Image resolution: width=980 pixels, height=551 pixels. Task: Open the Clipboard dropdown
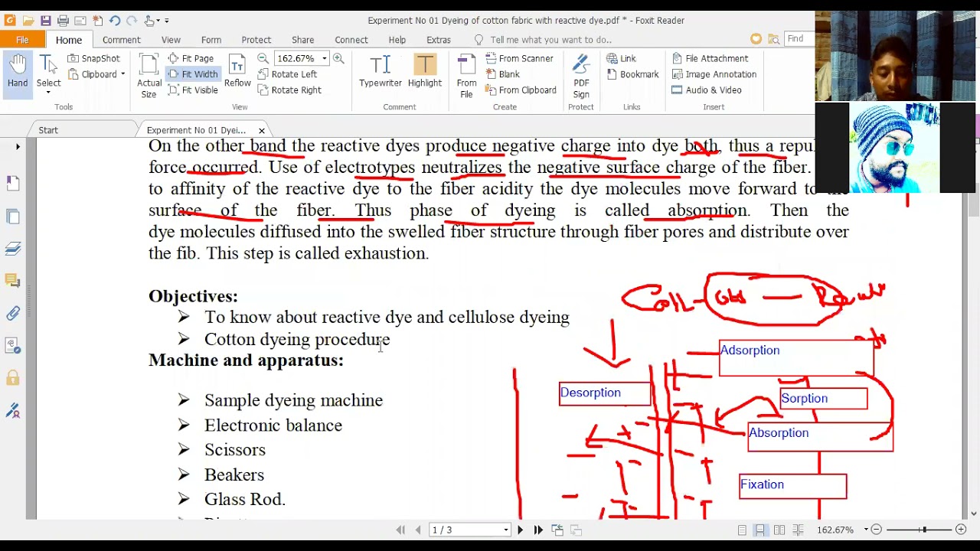122,74
